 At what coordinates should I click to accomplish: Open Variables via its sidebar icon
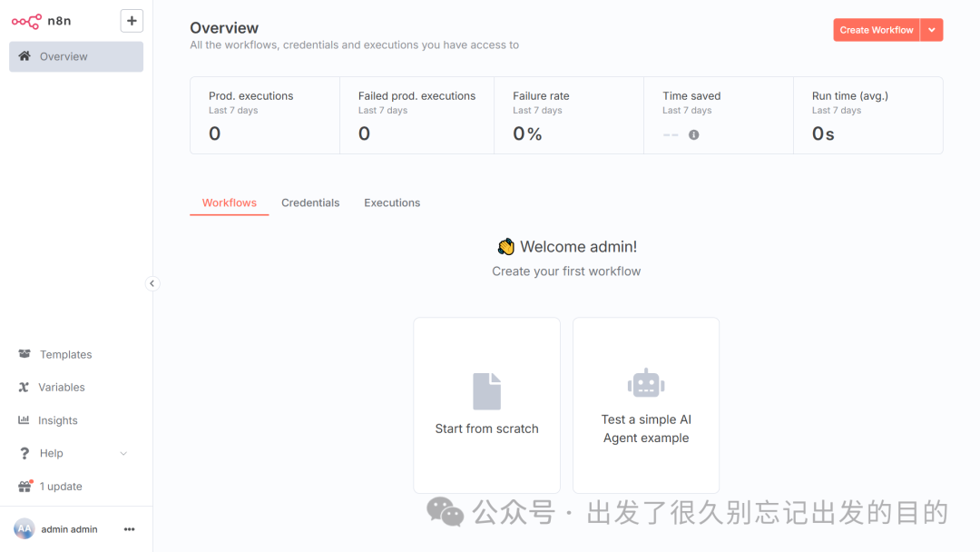[23, 387]
